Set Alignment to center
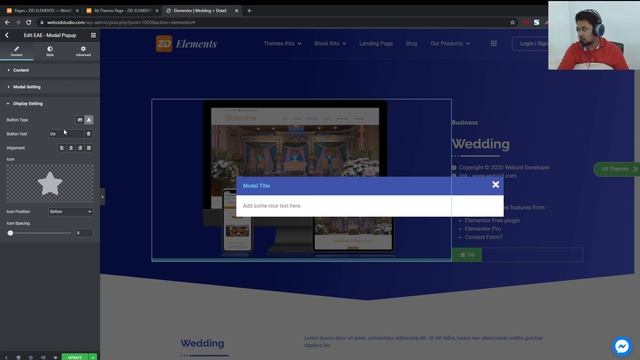This screenshot has height=360, width=640. [71, 148]
